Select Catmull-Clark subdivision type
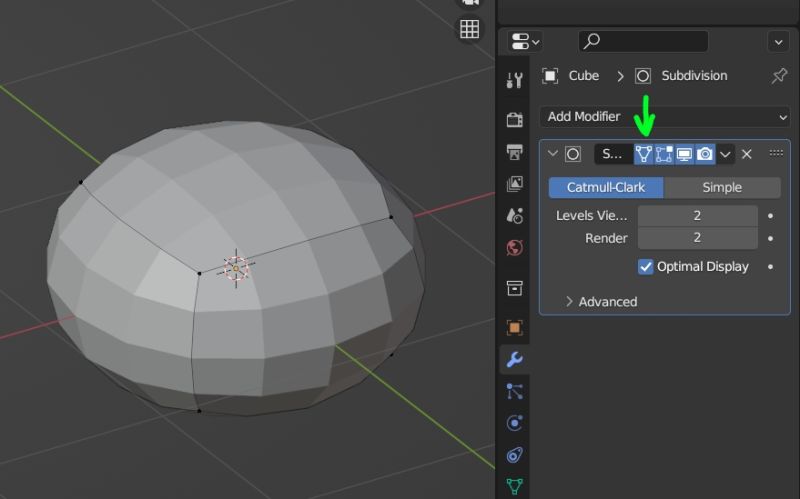This screenshot has width=800, height=499. click(606, 188)
